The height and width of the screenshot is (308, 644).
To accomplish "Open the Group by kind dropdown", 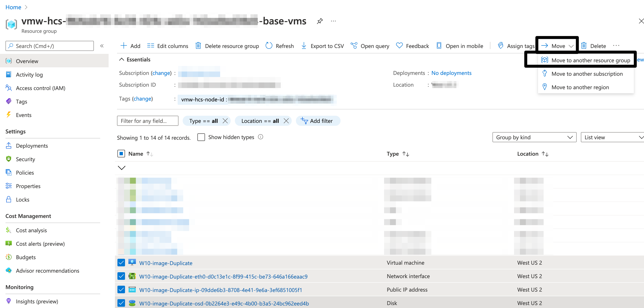I will pos(534,137).
